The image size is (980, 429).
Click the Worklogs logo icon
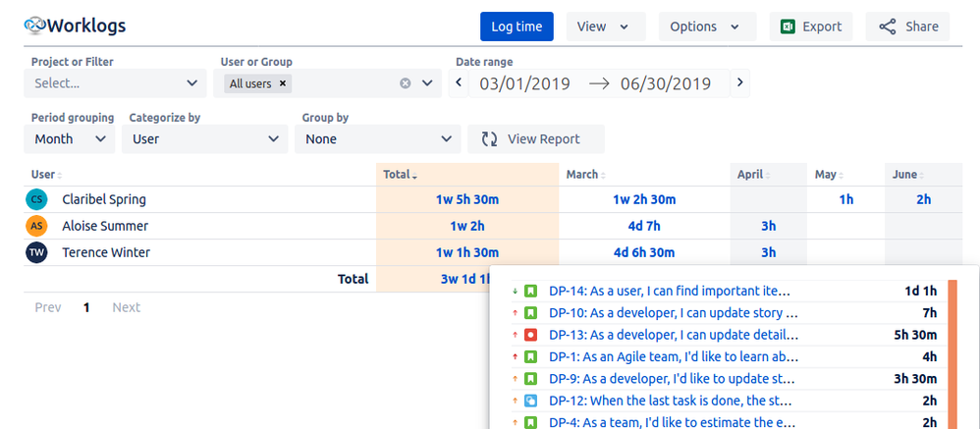tap(35, 27)
